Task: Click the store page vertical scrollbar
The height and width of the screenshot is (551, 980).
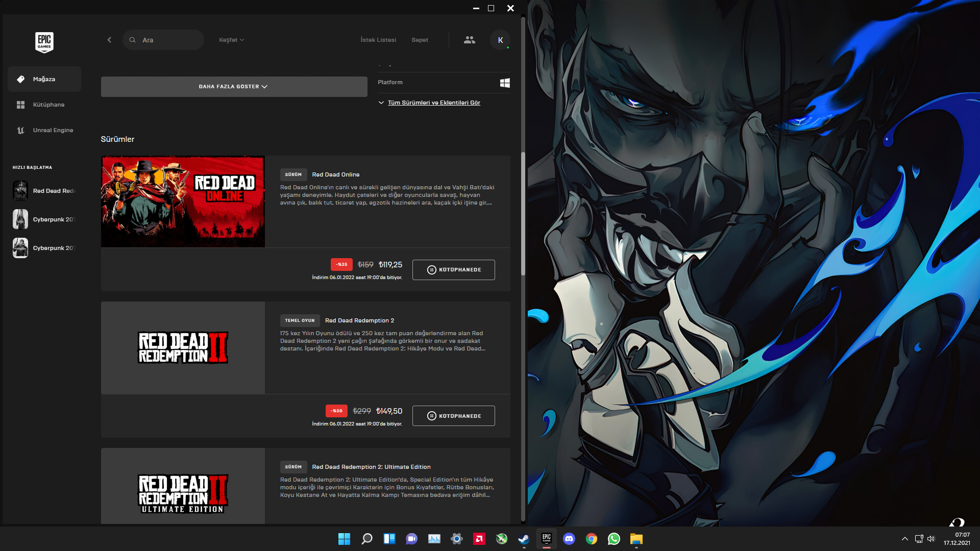Action: tap(523, 214)
